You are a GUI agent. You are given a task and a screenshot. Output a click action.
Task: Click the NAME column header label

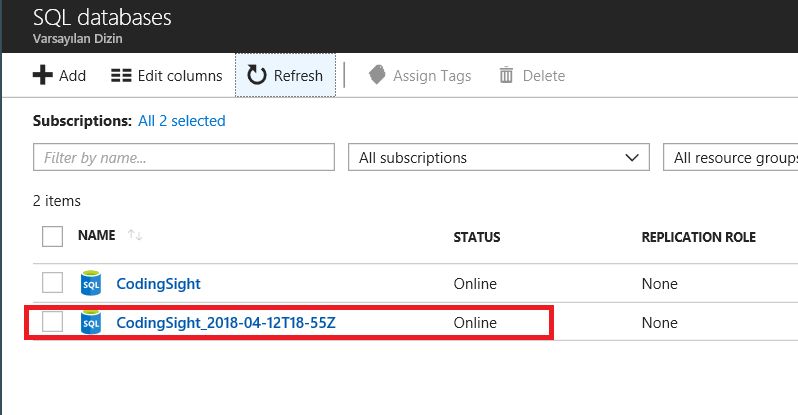97,235
